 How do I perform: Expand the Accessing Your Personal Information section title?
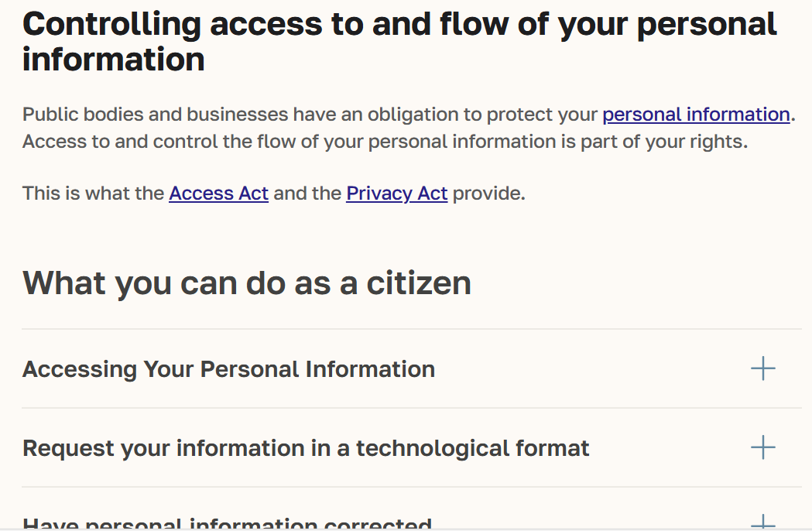[x=228, y=369]
